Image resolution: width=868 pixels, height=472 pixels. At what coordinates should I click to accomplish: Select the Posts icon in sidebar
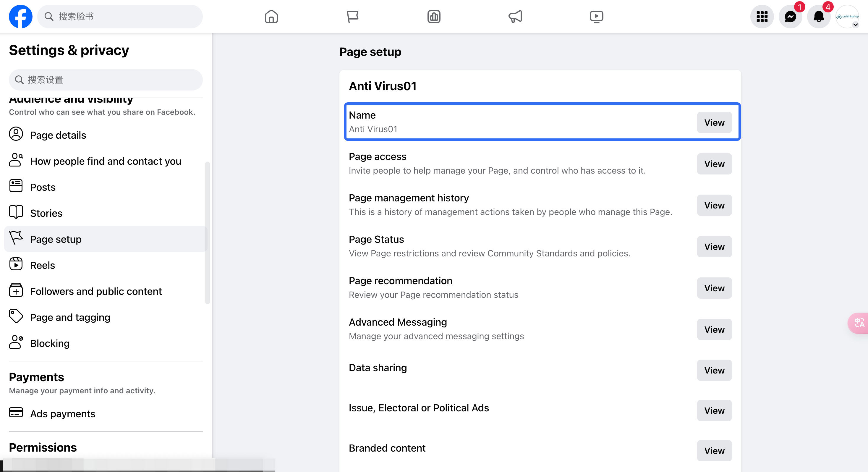(16, 186)
